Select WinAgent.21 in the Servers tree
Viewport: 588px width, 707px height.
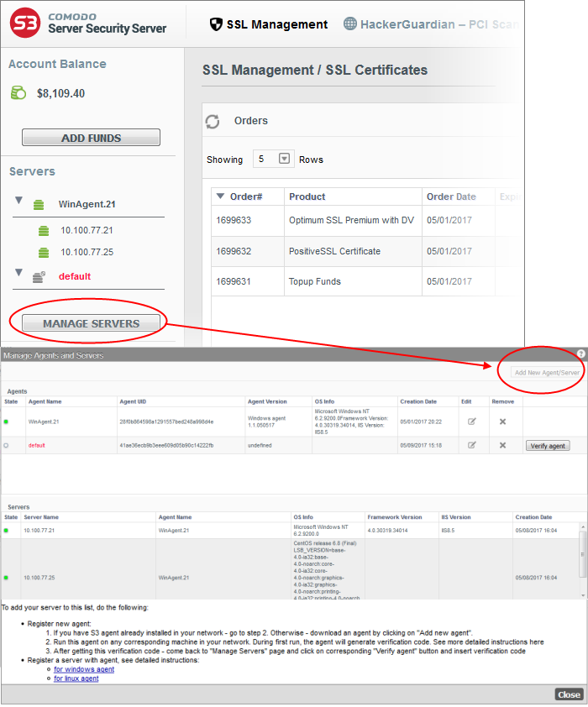(87, 204)
